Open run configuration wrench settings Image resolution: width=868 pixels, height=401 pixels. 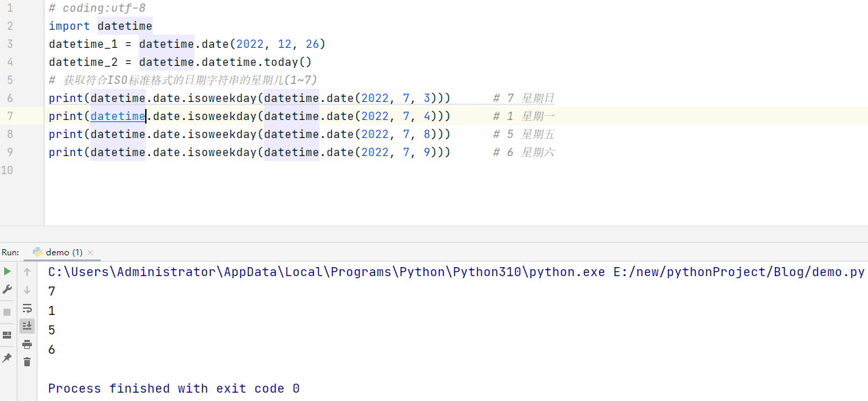[x=7, y=289]
